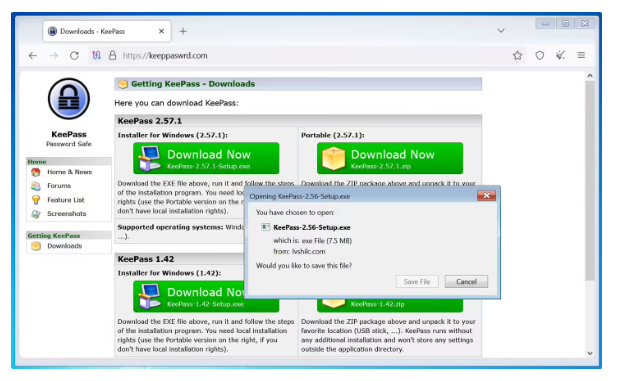Screen dimensions: 619x381
Task: Click the address bar URL keeppaswrd.com
Action: pyautogui.click(x=165, y=56)
